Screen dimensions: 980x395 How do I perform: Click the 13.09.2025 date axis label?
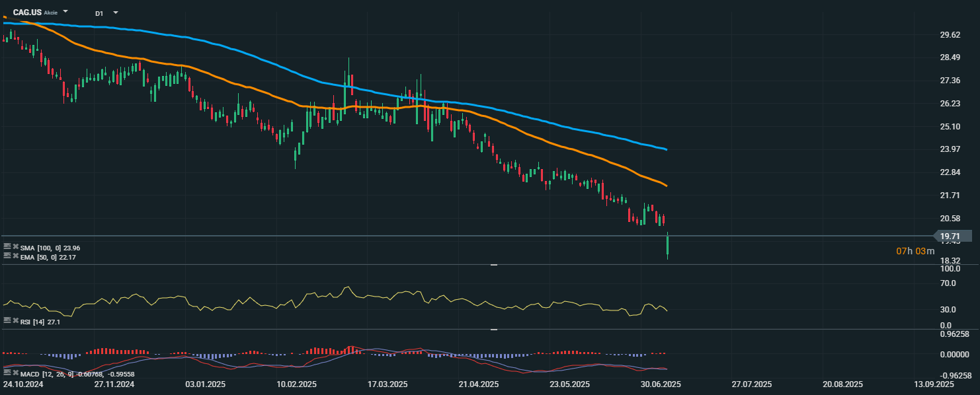pos(935,384)
